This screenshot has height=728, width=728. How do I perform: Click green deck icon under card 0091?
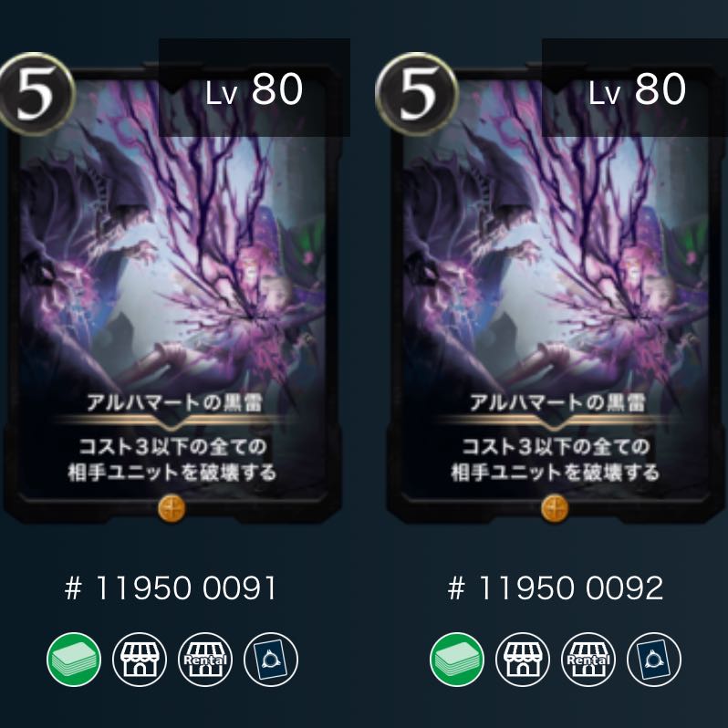pyautogui.click(x=74, y=660)
